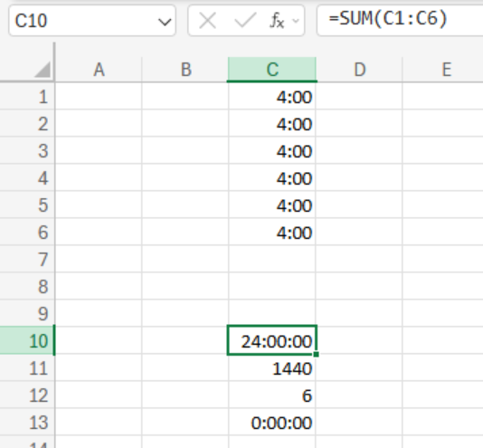
Task: Click empty cell D10
Action: pyautogui.click(x=359, y=340)
